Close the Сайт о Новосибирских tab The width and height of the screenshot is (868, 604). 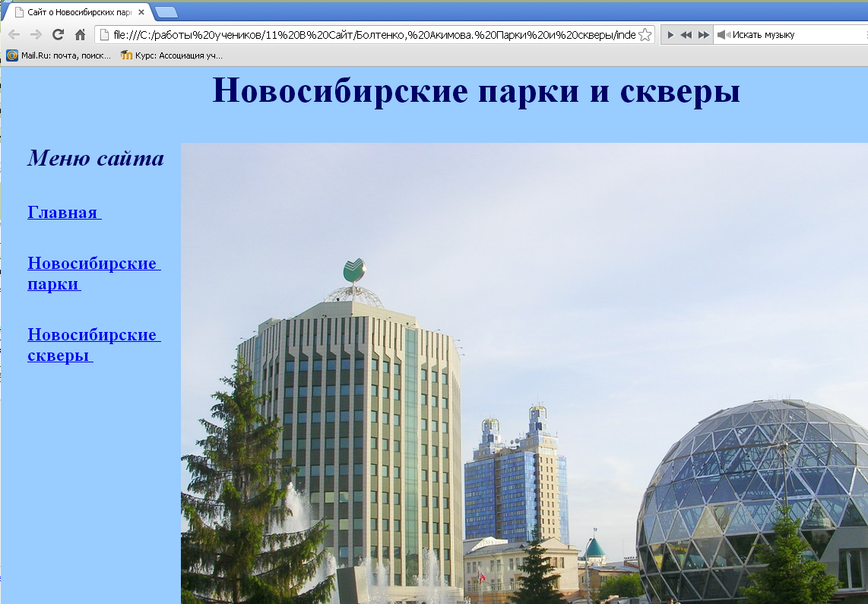click(141, 12)
